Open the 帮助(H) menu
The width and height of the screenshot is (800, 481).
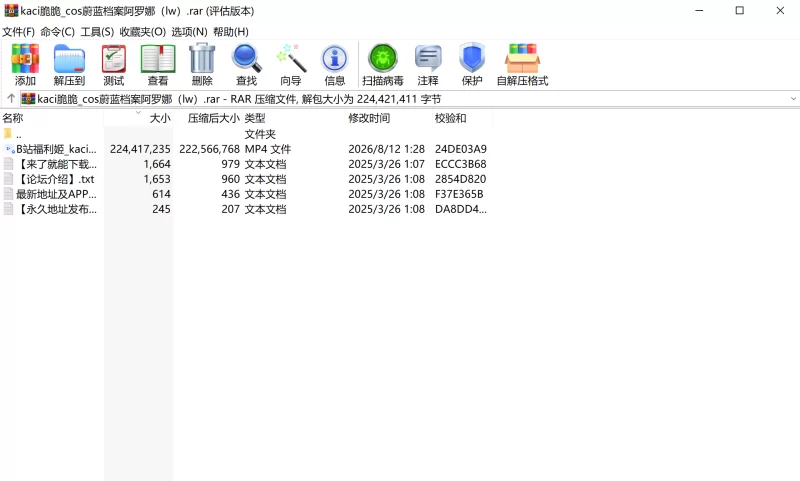click(231, 32)
